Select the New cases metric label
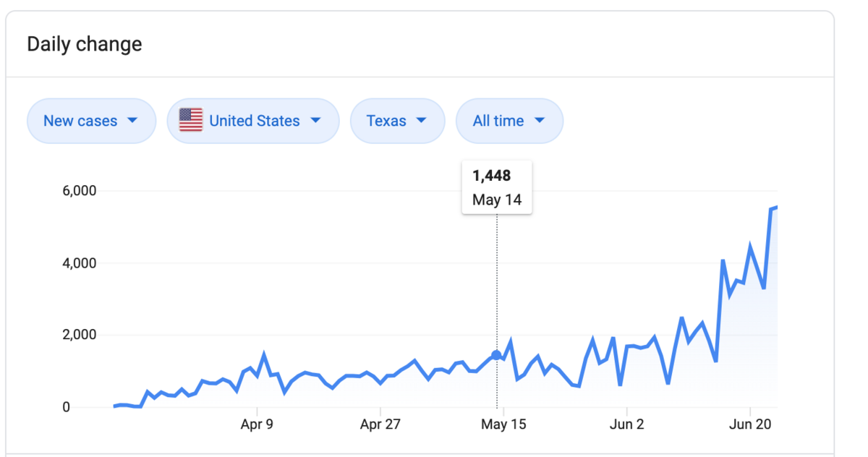 tap(80, 121)
